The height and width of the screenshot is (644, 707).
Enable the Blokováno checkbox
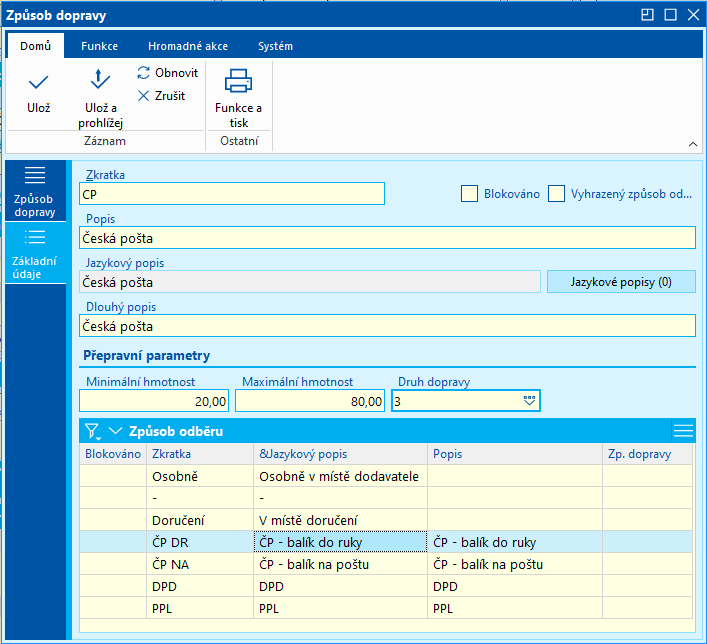pos(469,194)
